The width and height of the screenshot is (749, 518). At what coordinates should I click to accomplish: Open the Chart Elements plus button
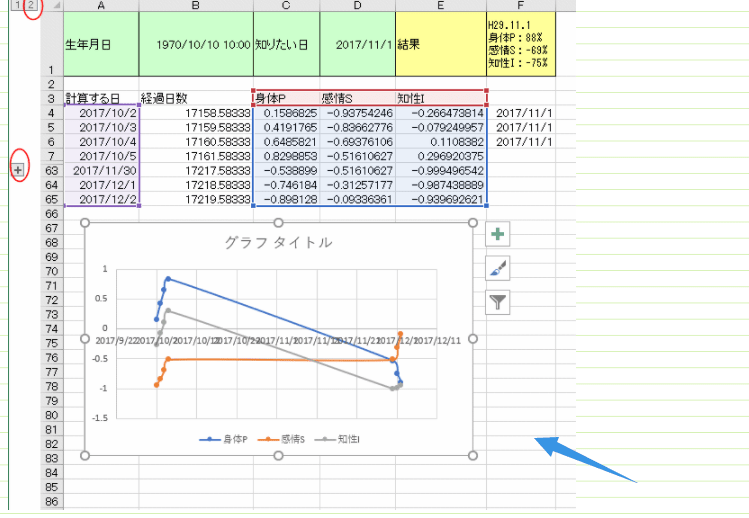coord(498,235)
